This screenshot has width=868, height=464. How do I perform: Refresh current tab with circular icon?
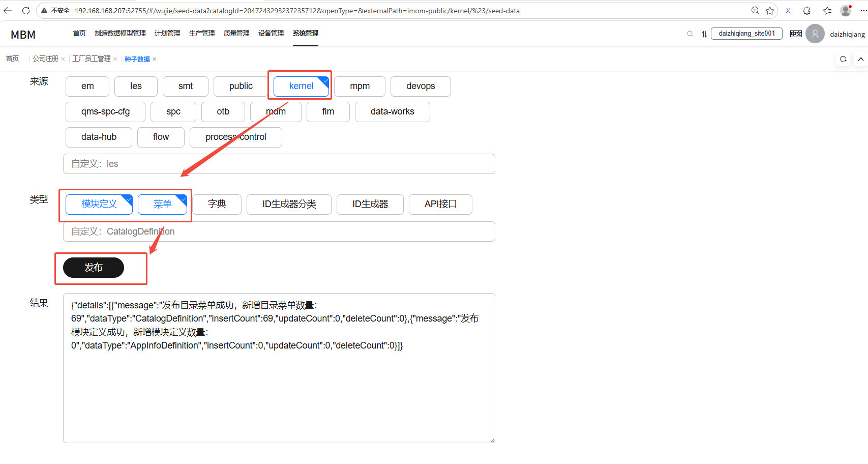pyautogui.click(x=843, y=59)
